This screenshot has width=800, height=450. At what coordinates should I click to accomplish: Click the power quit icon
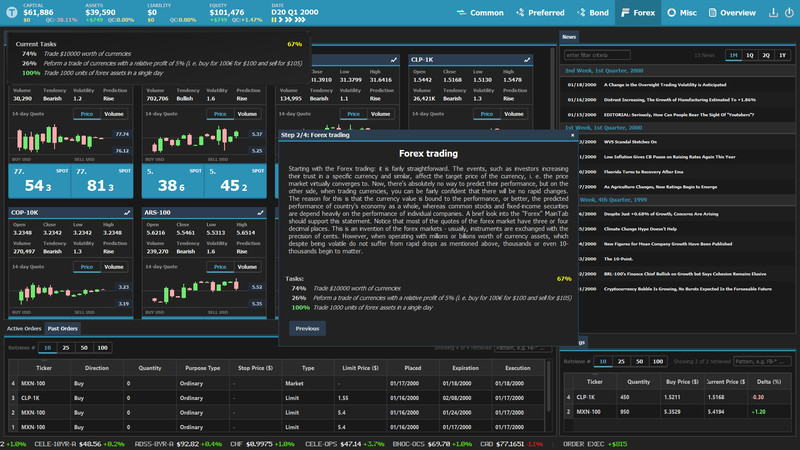point(789,13)
